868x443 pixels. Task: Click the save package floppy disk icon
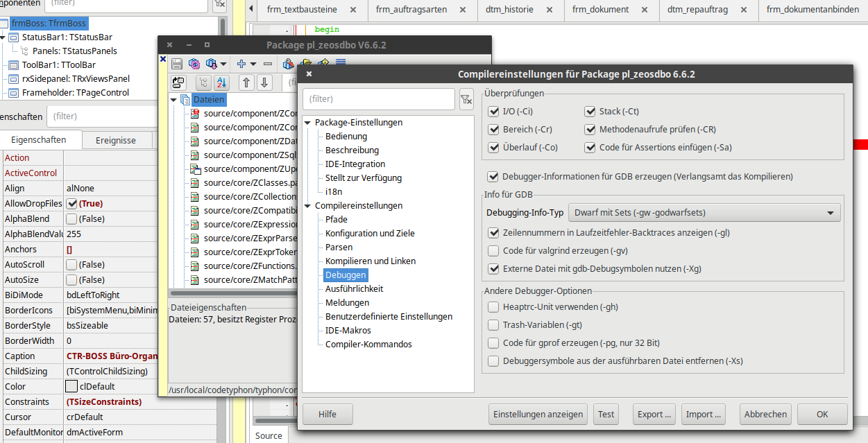177,64
